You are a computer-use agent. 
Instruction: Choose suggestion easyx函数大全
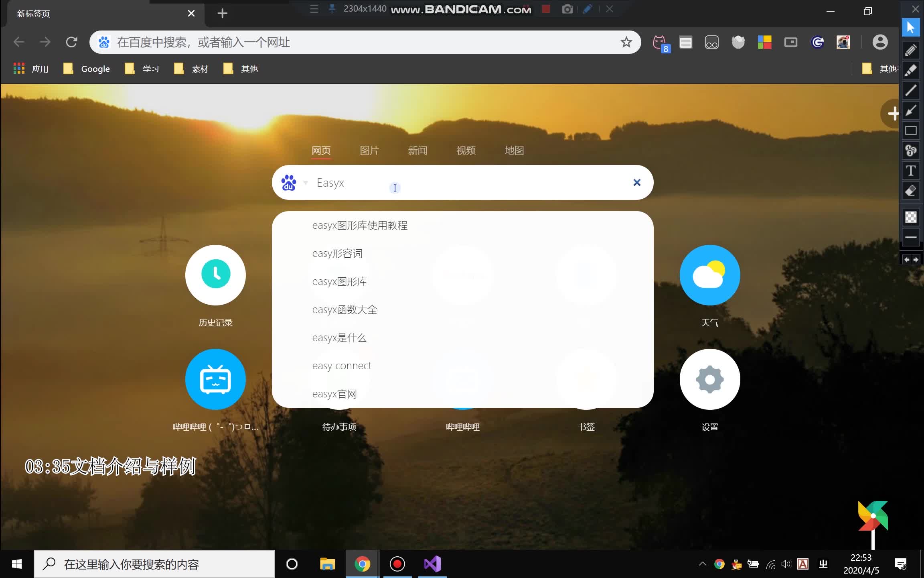462,310
